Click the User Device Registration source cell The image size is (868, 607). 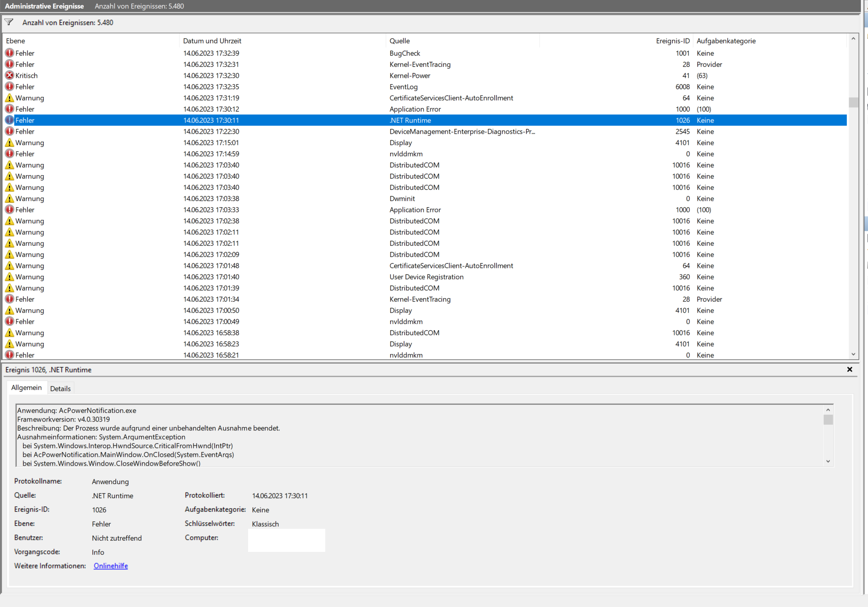[426, 277]
